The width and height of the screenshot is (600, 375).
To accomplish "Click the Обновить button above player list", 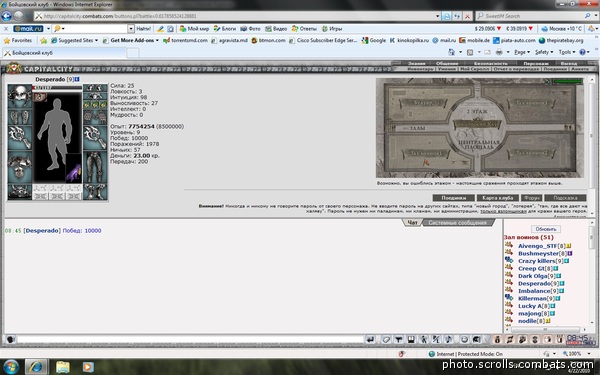I will pyautogui.click(x=546, y=229).
